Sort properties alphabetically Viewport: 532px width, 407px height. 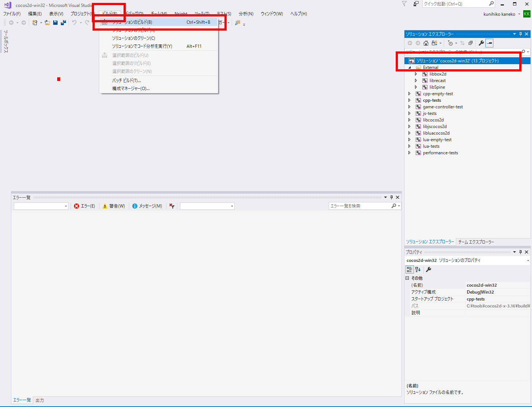coord(418,270)
